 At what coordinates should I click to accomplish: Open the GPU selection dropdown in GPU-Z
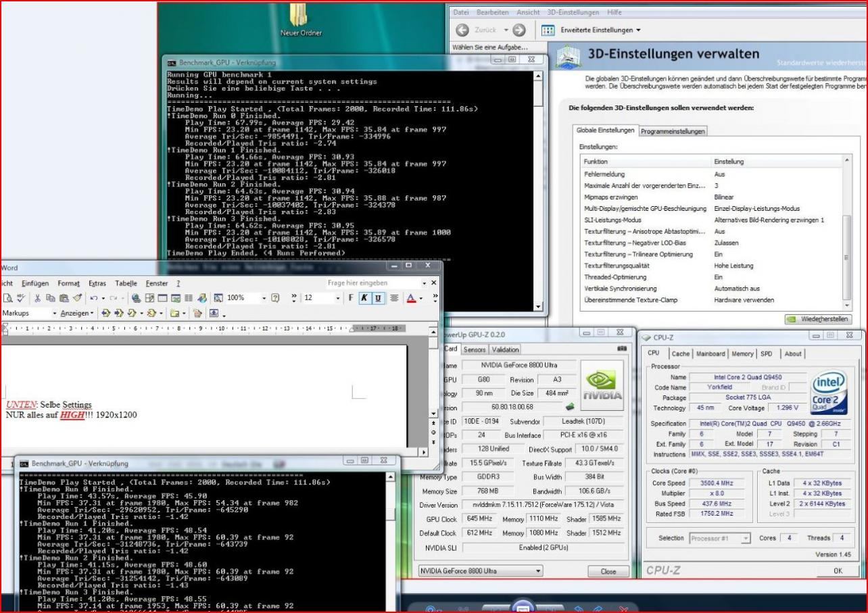tap(481, 571)
